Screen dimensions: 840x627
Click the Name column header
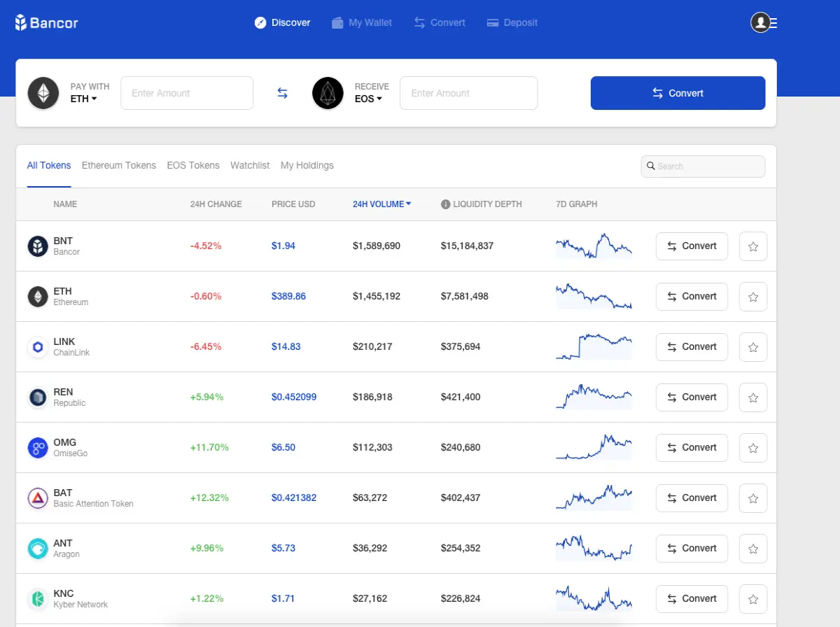[x=65, y=204]
